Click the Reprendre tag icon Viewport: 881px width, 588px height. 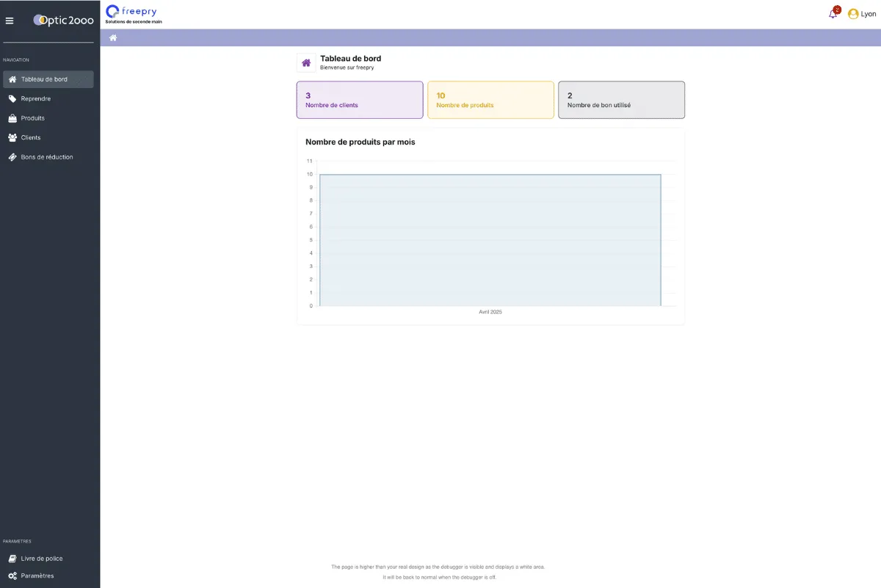pyautogui.click(x=12, y=98)
